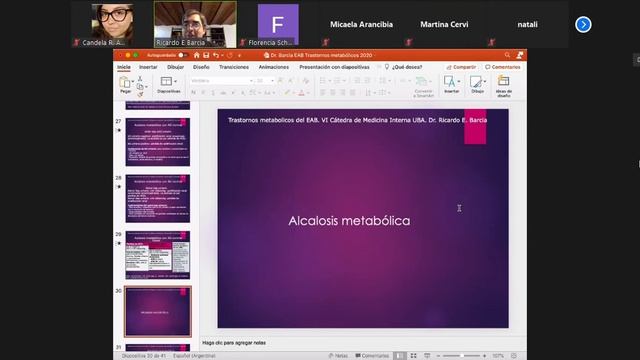This screenshot has height=360, width=640.
Task: Click the font color red A icon
Action: (302, 93)
